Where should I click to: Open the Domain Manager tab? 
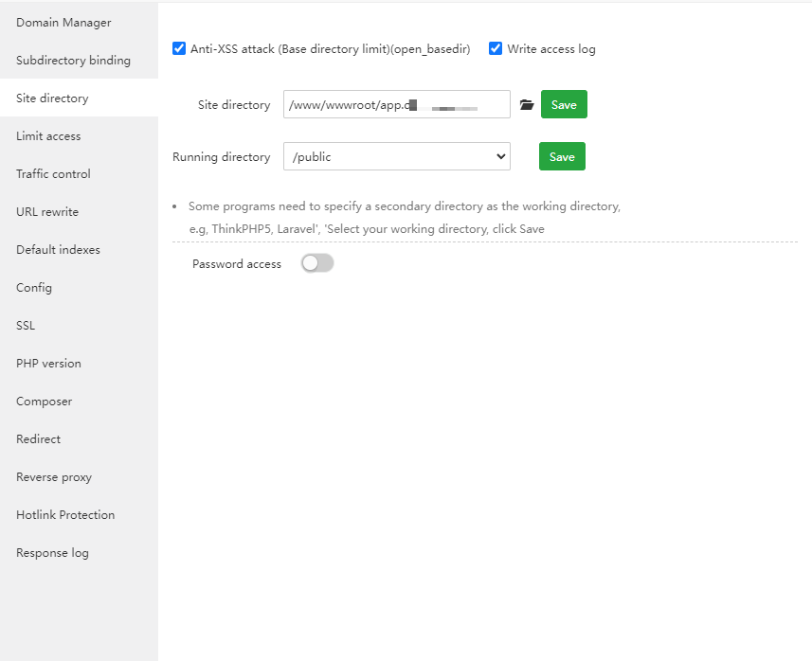[79, 23]
